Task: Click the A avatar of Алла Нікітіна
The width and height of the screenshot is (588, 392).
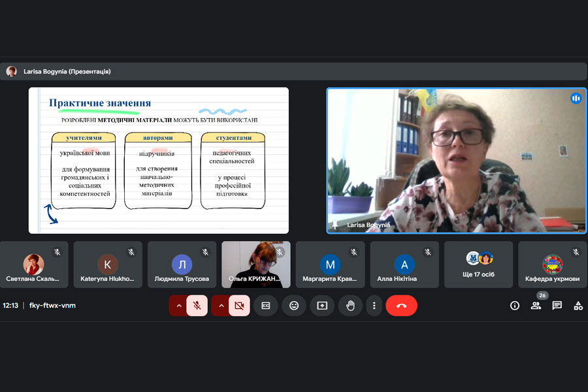Action: point(404,265)
